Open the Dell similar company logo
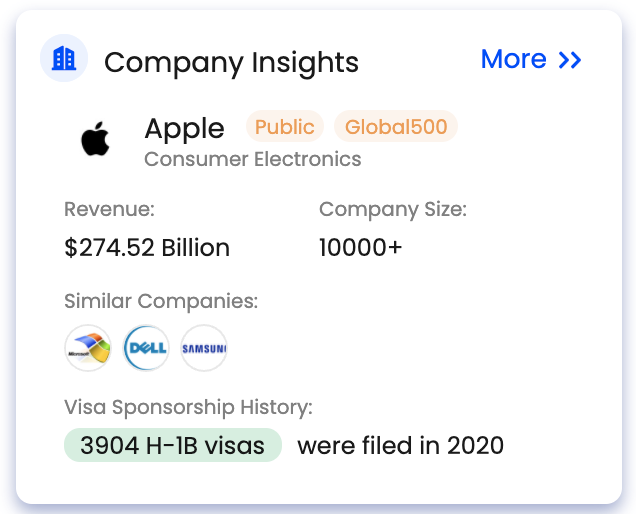 [x=146, y=349]
